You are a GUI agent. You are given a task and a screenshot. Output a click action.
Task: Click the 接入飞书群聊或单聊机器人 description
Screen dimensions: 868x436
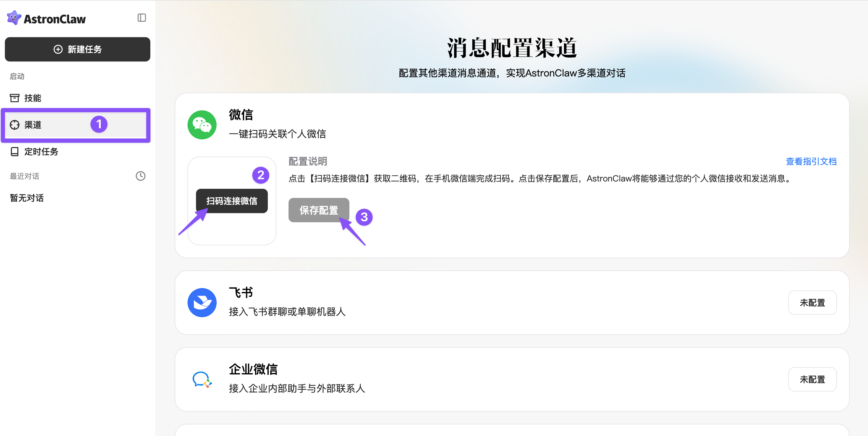[x=287, y=311]
